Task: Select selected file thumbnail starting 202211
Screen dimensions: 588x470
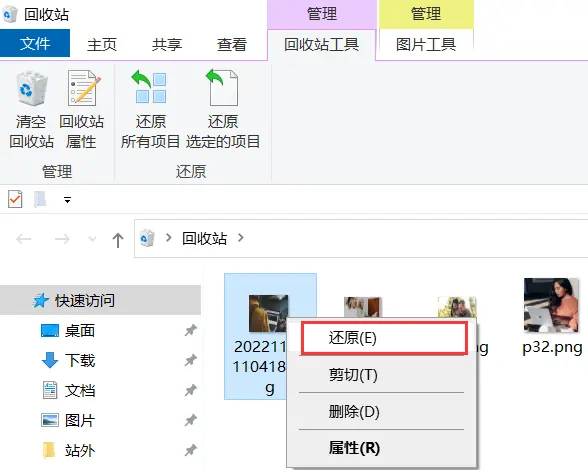Action: point(268,313)
